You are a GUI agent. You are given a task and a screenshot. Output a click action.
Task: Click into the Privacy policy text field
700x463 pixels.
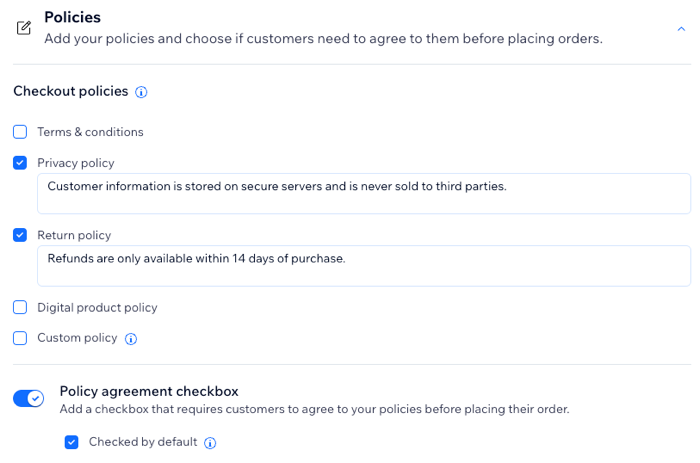[364, 193]
